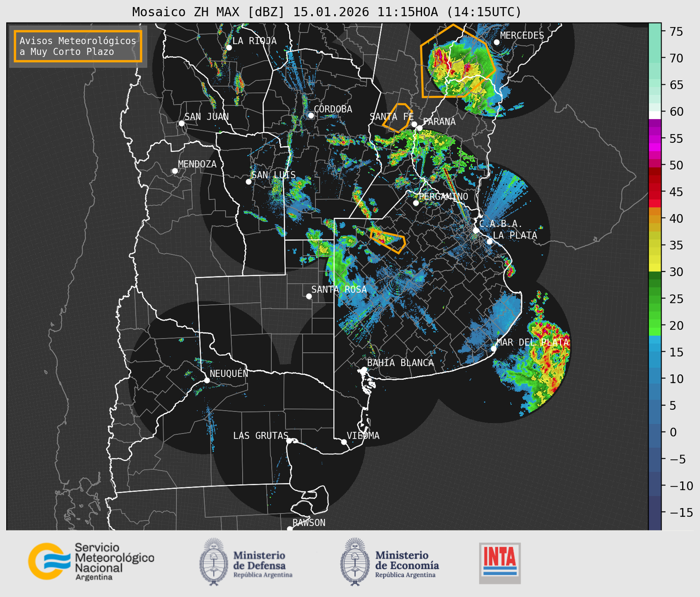
Task: Click the RAWSON city label
Action: 309,523
